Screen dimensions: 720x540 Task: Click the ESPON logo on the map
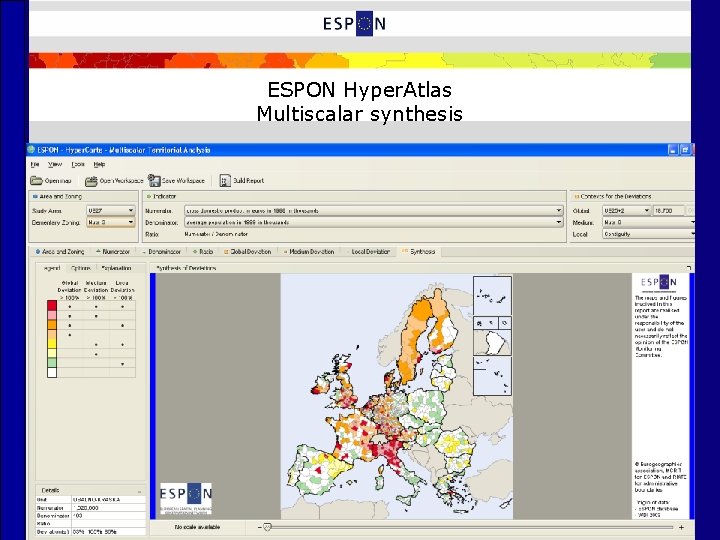click(186, 498)
